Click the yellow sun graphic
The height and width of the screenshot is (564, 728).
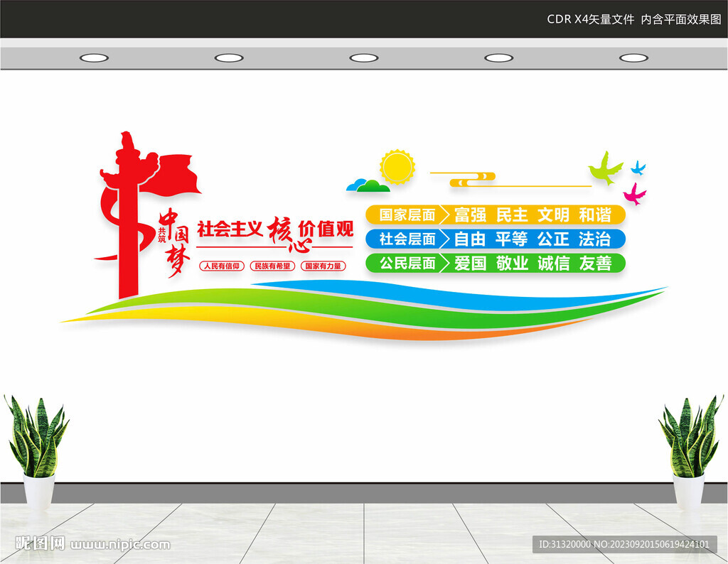point(397,166)
